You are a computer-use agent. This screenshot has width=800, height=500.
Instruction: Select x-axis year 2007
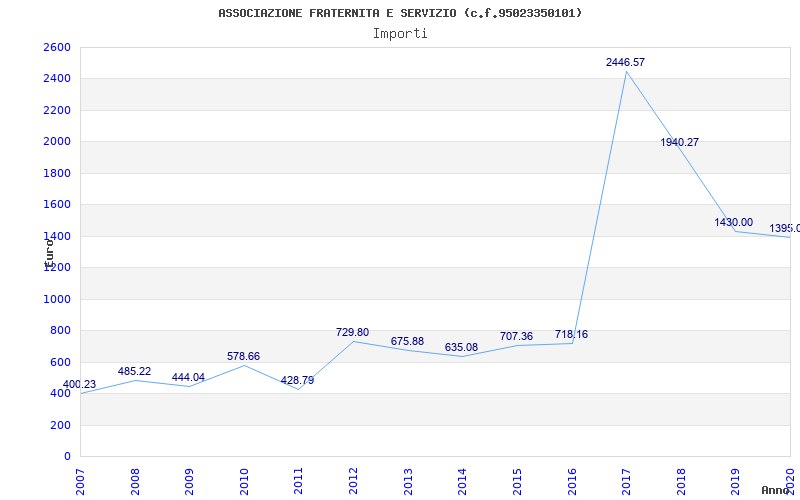point(81,481)
